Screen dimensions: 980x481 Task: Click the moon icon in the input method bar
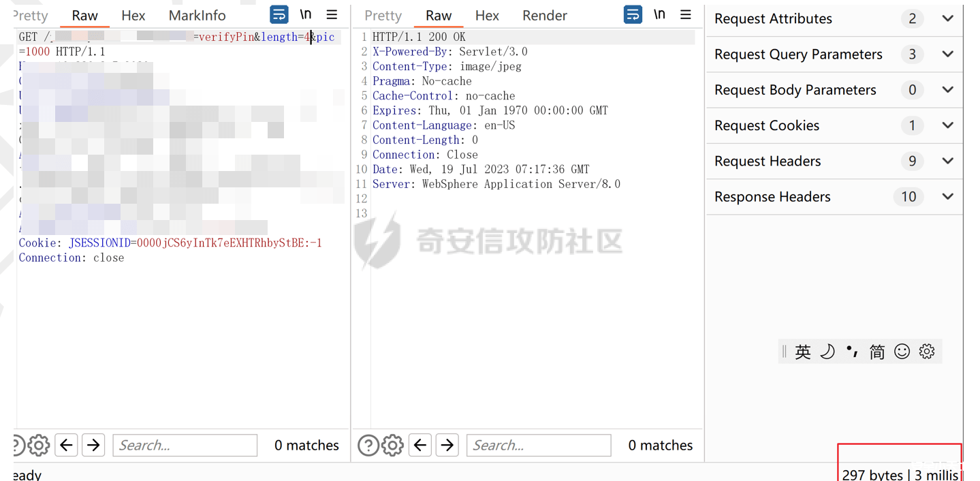click(x=827, y=352)
